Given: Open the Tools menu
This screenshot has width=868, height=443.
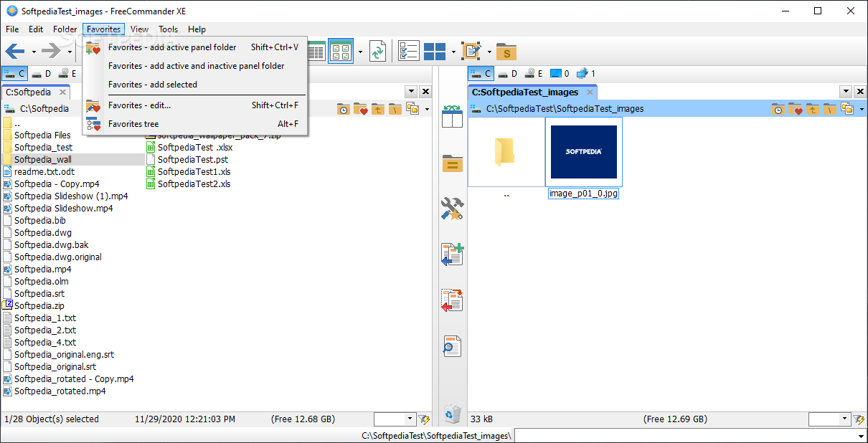Looking at the screenshot, I should click(169, 29).
